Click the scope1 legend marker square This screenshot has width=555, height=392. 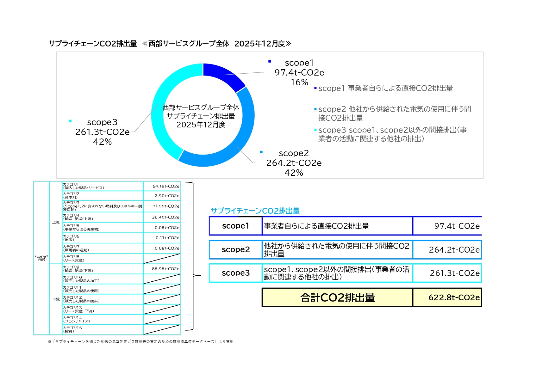coord(315,88)
